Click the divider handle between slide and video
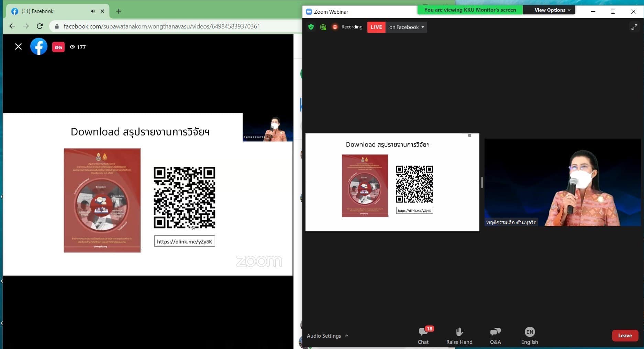644x349 pixels. (482, 183)
